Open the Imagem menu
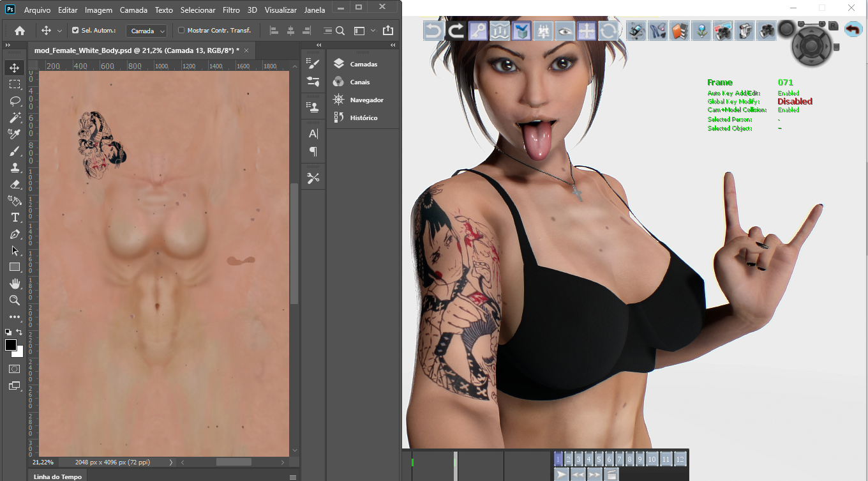 point(98,10)
